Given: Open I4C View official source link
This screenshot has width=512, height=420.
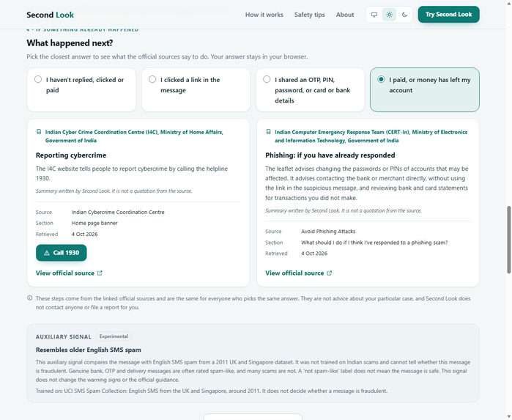Looking at the screenshot, I should coord(69,273).
